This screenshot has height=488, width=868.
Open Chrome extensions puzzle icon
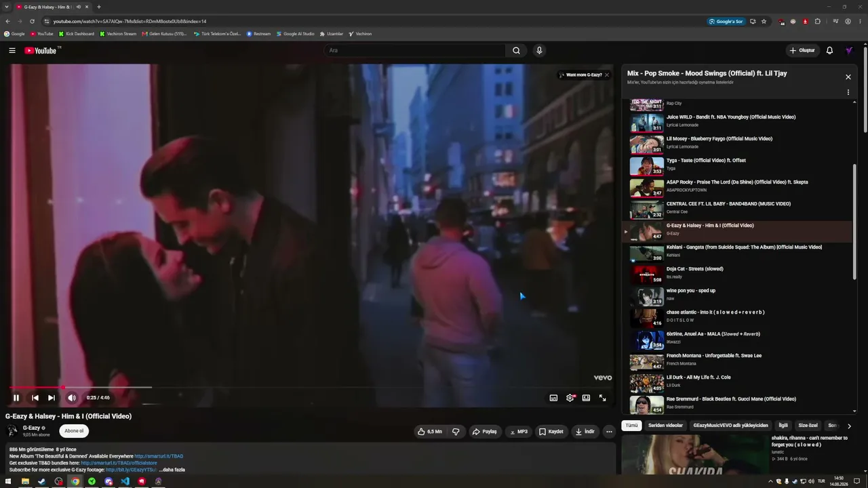818,21
